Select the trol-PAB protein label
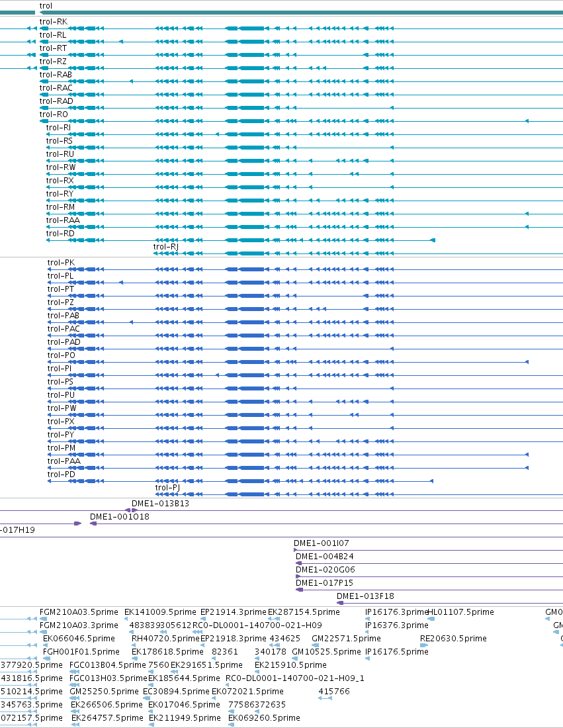 point(63,316)
